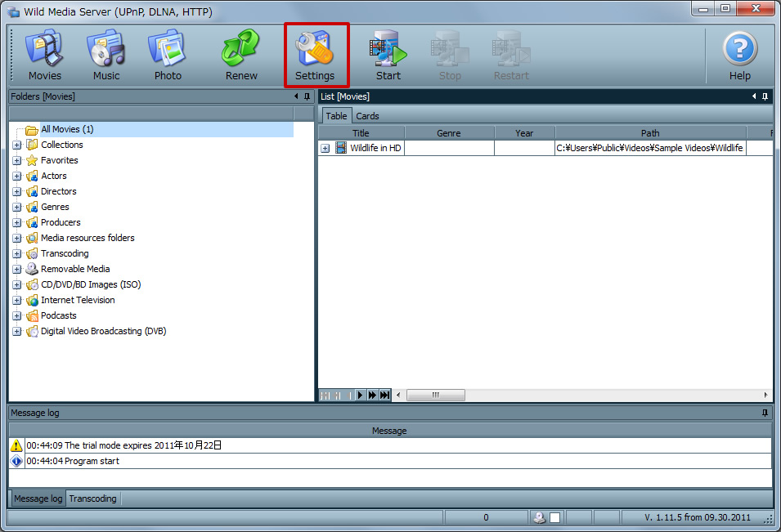The width and height of the screenshot is (781, 532).
Task: Click the horizontal scrollbar thumb in list
Action: tap(436, 396)
